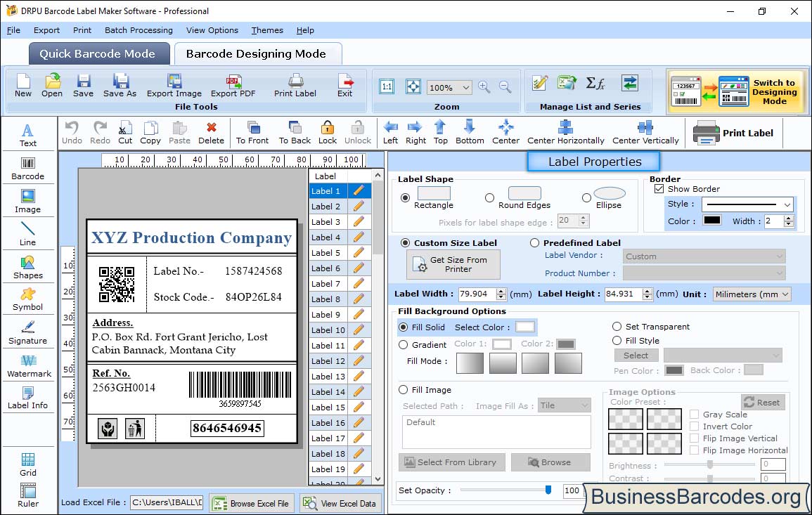Click Save As in File Tools
This screenshot has height=515, width=812.
120,86
